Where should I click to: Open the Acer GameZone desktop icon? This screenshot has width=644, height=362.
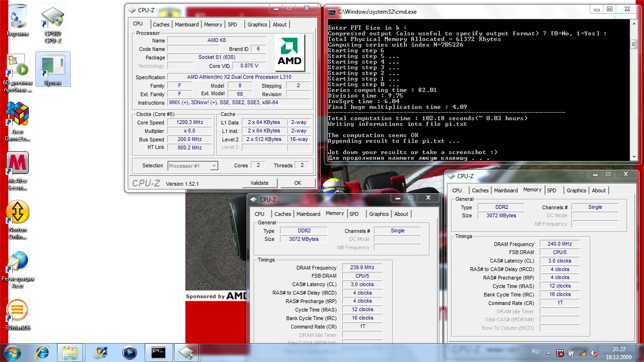[x=17, y=122]
